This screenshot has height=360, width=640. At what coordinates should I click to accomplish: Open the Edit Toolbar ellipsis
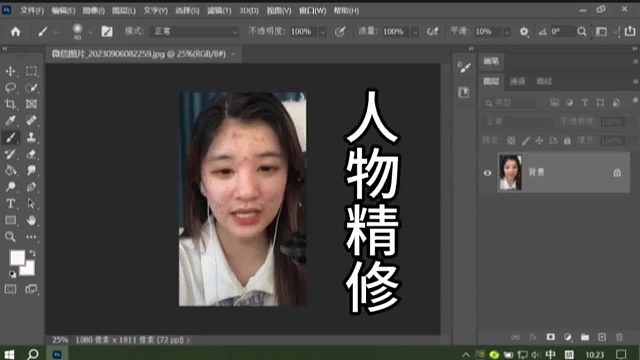pyautogui.click(x=31, y=236)
